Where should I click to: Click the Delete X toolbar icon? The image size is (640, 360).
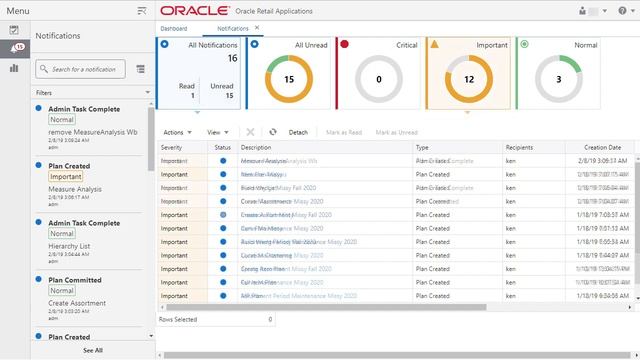click(250, 132)
